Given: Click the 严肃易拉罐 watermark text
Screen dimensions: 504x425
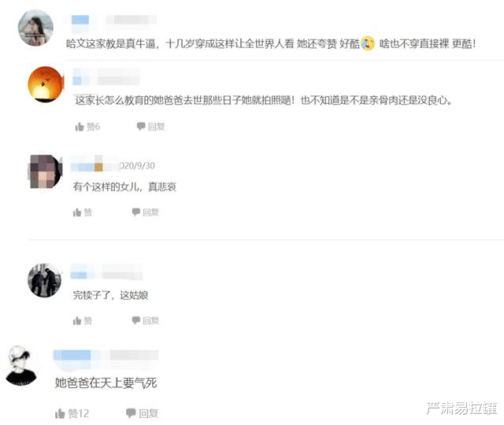Looking at the screenshot, I should click(x=461, y=408).
